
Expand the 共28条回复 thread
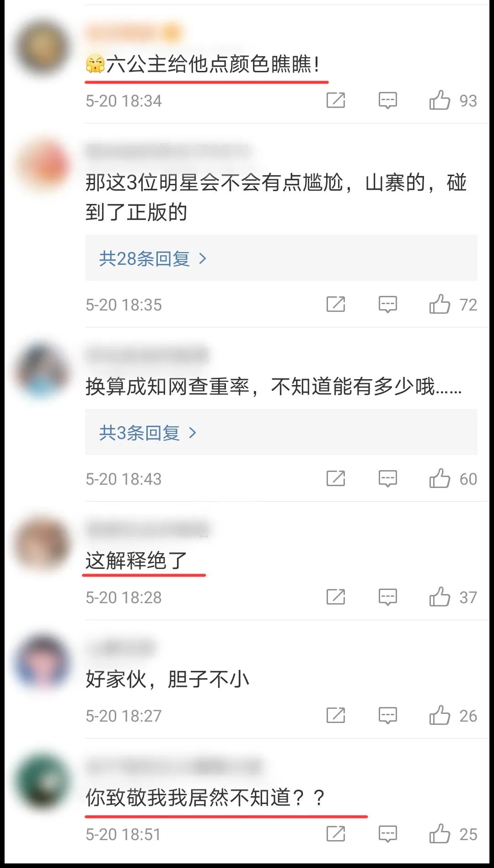click(x=281, y=258)
